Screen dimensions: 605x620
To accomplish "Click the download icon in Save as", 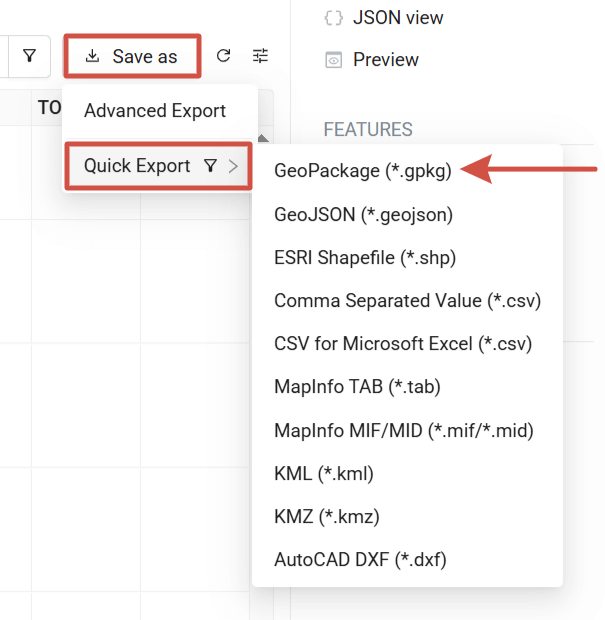I will (93, 56).
